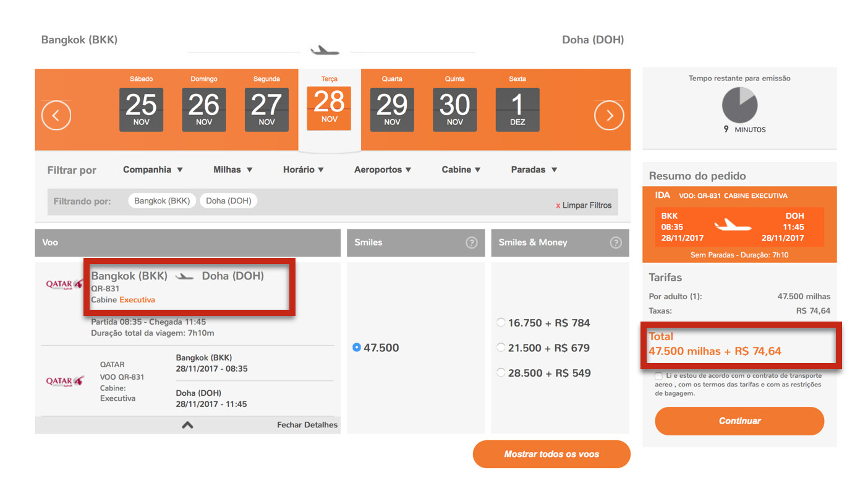
Task: Click the remaining time pie chart timer
Action: [x=739, y=105]
